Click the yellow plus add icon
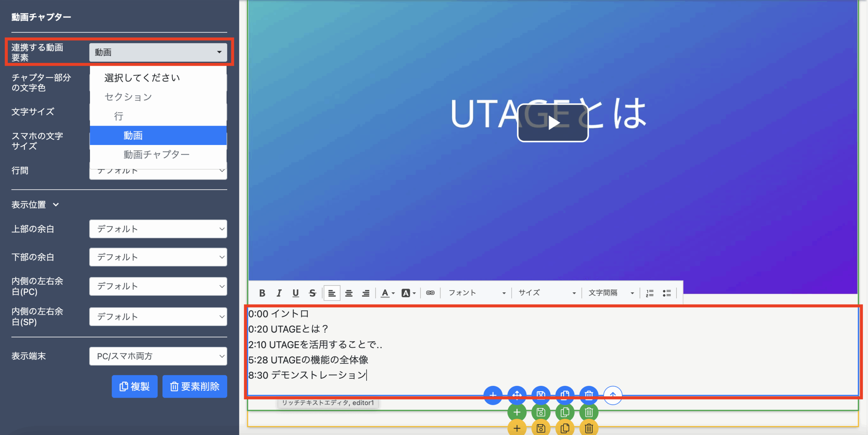Screen dimensions: 868x435 [x=517, y=428]
